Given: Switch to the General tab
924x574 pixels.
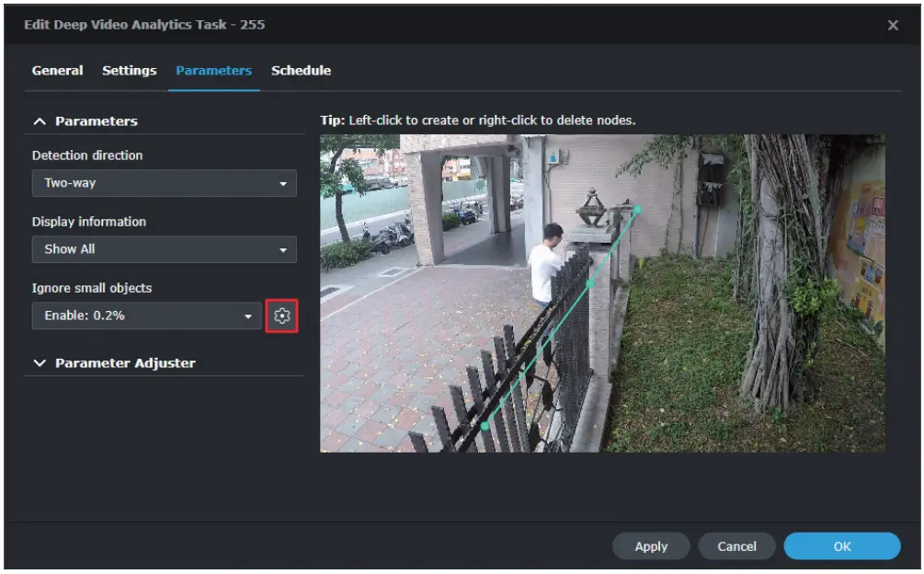Looking at the screenshot, I should pyautogui.click(x=57, y=70).
